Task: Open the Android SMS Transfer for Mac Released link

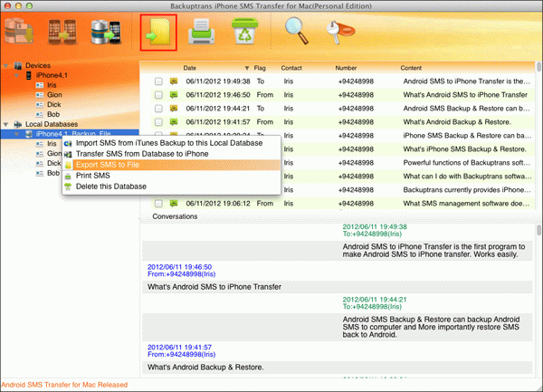Action: [x=64, y=385]
